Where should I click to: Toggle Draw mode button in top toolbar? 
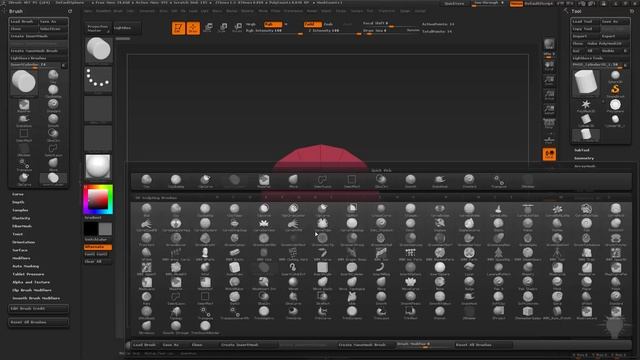pyautogui.click(x=193, y=28)
